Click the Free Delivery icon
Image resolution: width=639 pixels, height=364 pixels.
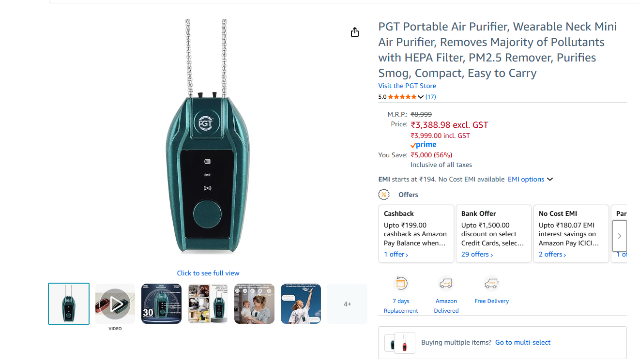click(491, 283)
